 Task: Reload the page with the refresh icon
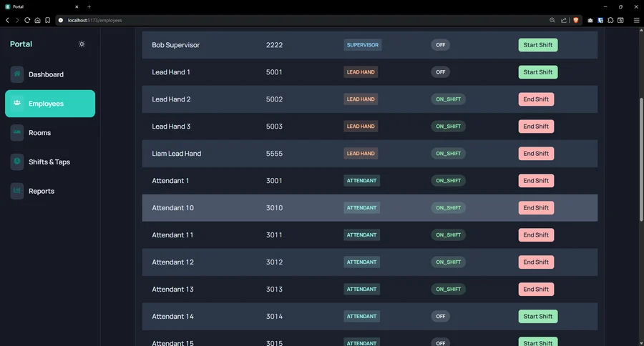point(27,20)
